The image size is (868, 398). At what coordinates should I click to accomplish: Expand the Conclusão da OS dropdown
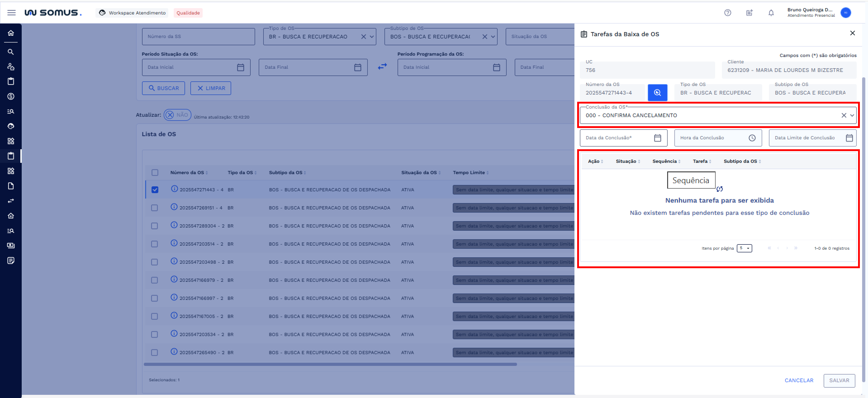click(852, 115)
